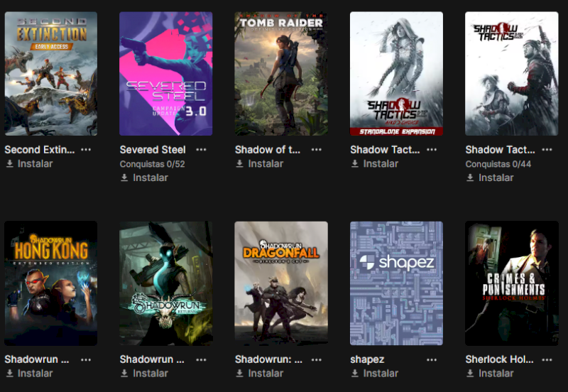
Task: Open the three-dot menu for Shadowrun Hong Kong
Action: (86, 360)
